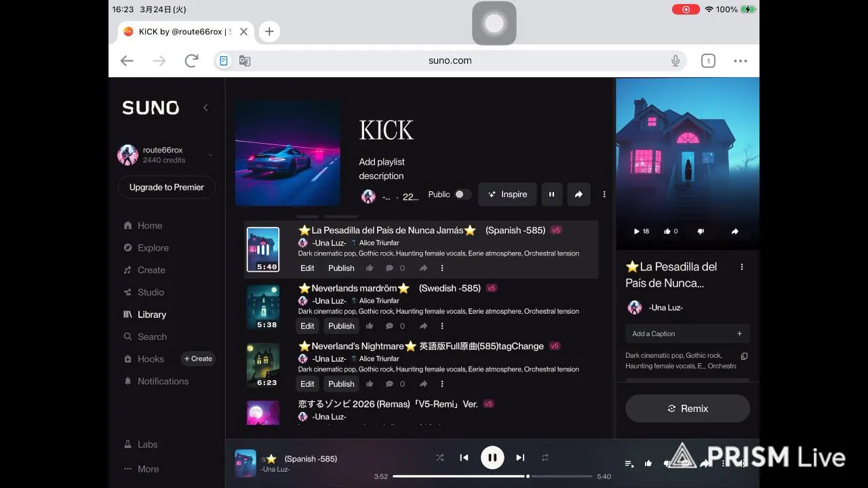868x488 pixels.
Task: Collapse the Suno sidebar with the chevron
Action: point(205,108)
